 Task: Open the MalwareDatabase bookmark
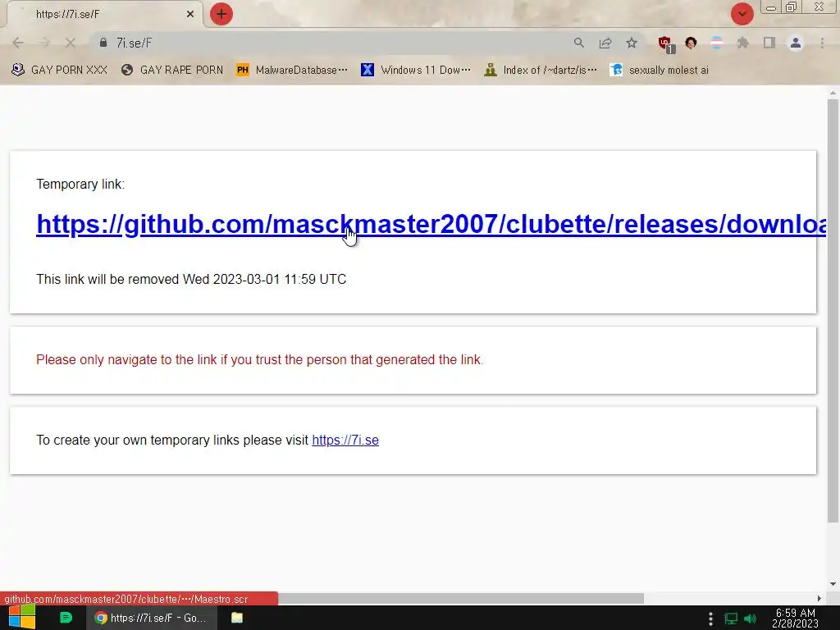pos(292,71)
